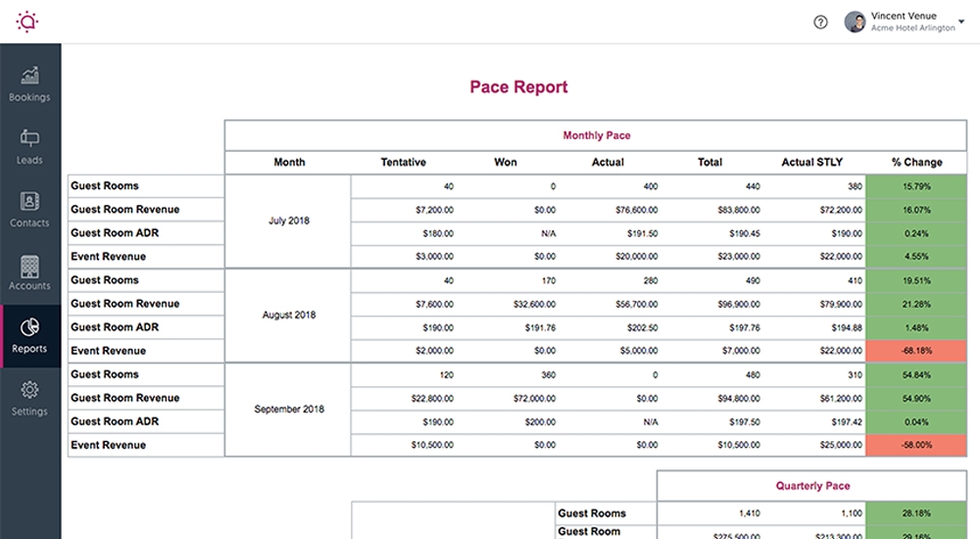Click the Monthly Pace section title
The width and height of the screenshot is (980, 539).
coord(596,136)
